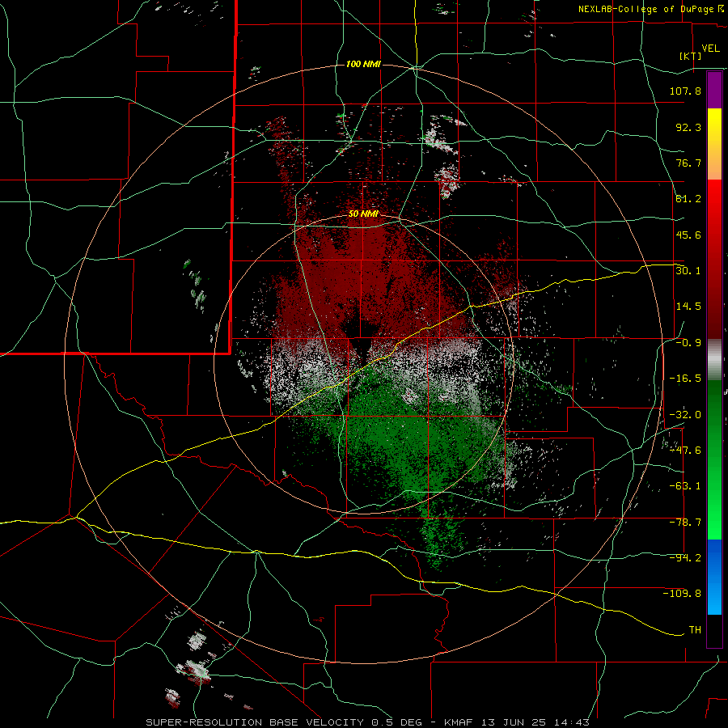This screenshot has width=728, height=728.
Task: Click the blue segment of the color bar
Action: pyautogui.click(x=714, y=577)
